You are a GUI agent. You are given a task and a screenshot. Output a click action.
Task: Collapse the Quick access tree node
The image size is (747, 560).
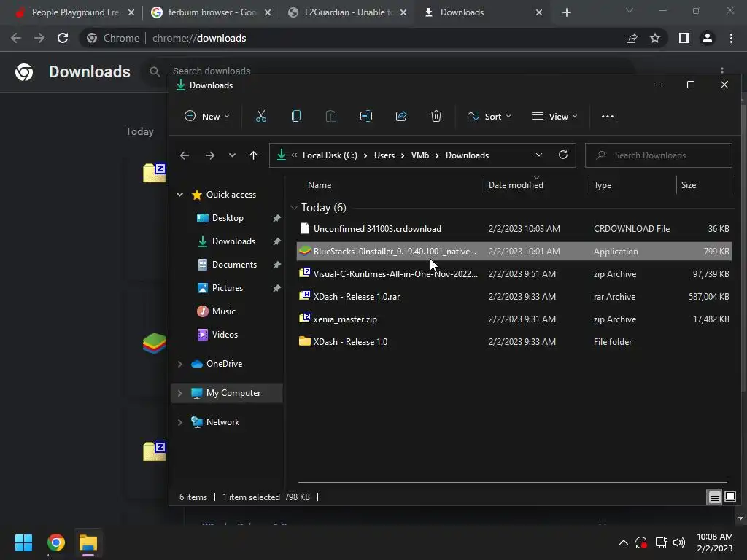point(180,194)
